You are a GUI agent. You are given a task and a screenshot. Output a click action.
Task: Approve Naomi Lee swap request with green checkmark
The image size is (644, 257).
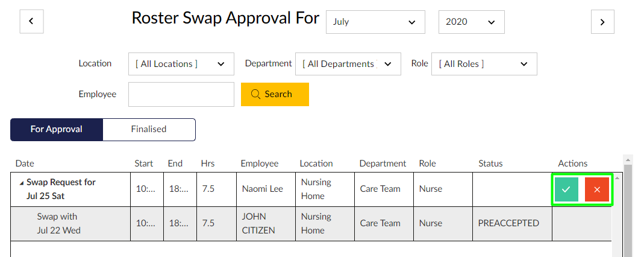tap(566, 189)
